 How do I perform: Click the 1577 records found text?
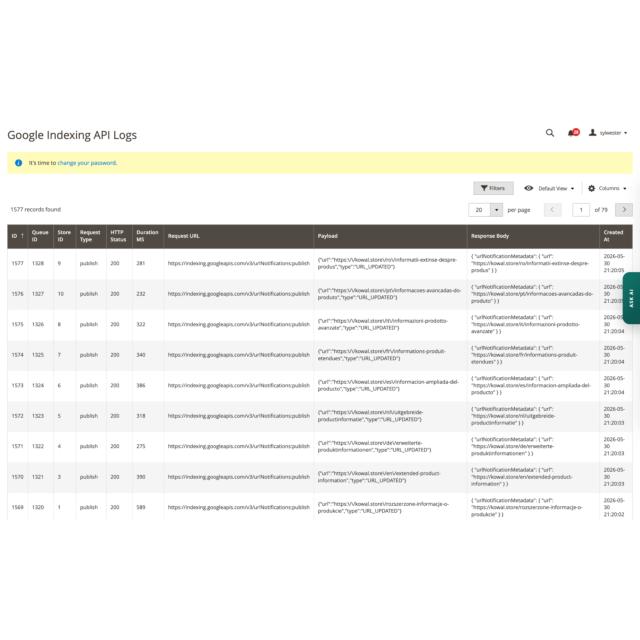(36, 209)
